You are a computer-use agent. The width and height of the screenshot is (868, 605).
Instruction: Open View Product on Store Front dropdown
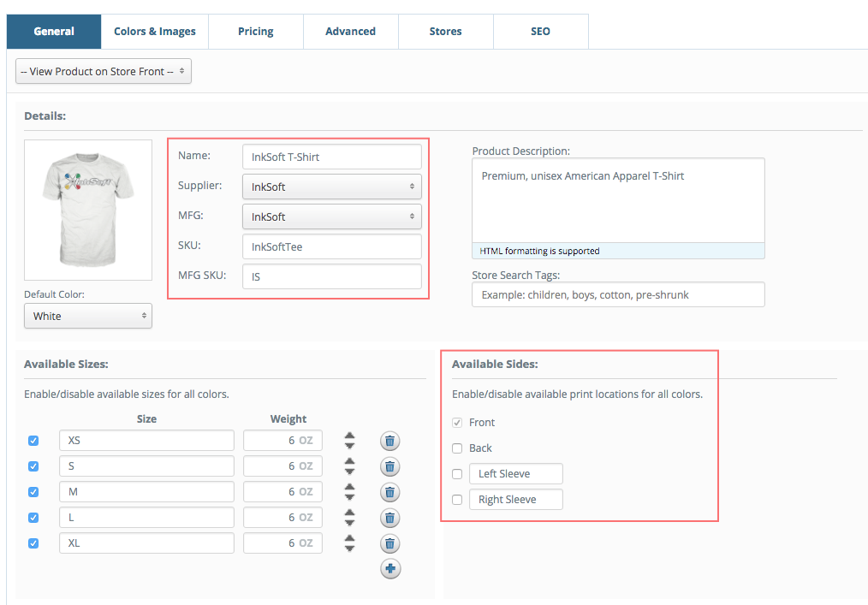click(x=104, y=71)
